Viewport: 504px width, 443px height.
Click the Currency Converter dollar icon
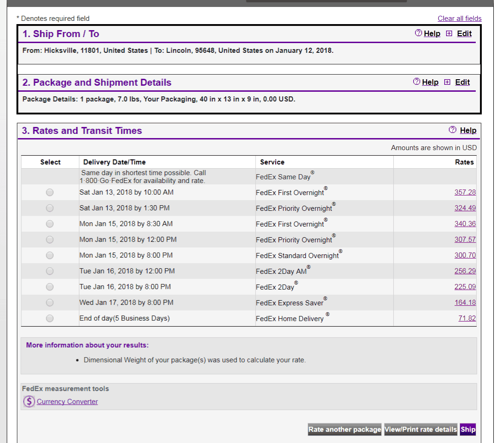29,401
